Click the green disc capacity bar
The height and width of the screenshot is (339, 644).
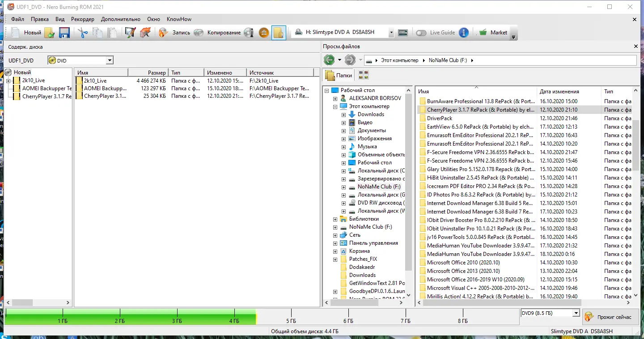tap(130, 316)
